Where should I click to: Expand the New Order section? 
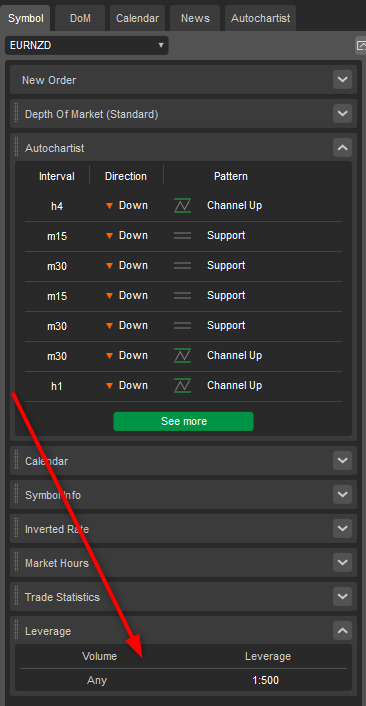(x=343, y=80)
